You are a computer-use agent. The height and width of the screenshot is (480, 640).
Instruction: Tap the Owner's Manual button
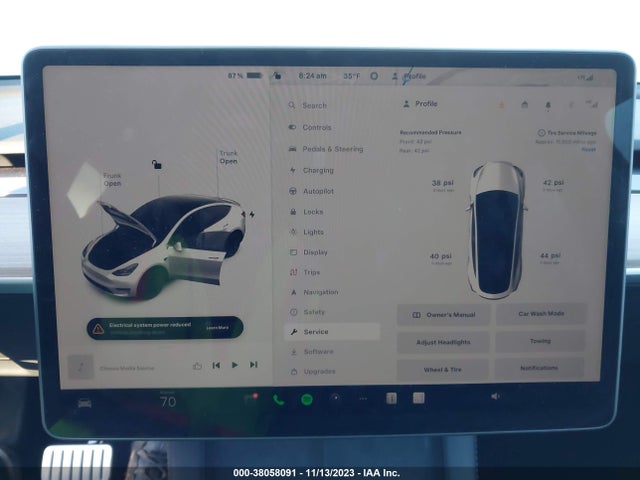443,315
